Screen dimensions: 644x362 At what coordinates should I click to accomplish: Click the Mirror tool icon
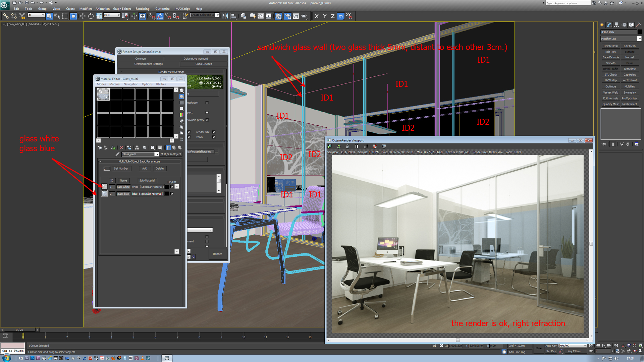click(x=225, y=16)
